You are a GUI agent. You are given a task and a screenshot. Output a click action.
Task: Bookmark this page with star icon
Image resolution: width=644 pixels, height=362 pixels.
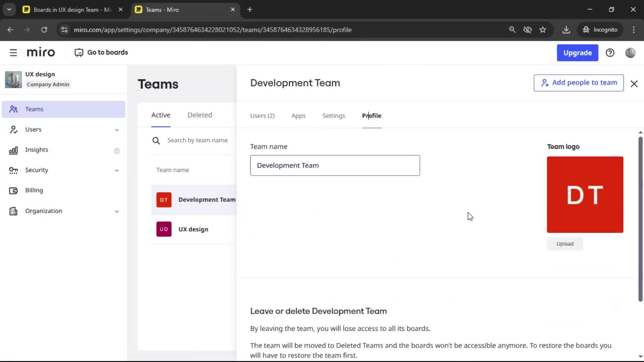[x=543, y=29]
